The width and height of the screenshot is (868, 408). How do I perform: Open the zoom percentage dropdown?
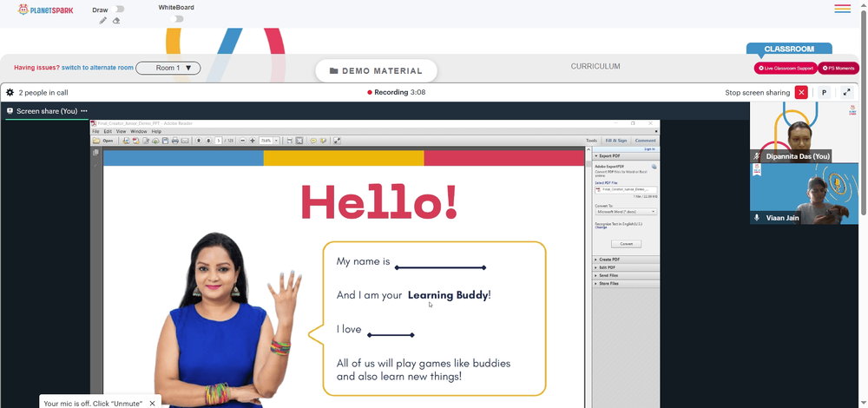click(276, 141)
